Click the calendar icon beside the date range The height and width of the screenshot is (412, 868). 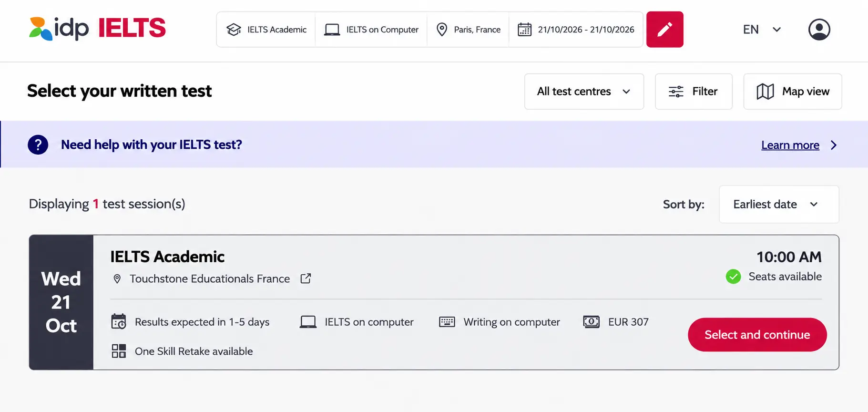coord(524,30)
